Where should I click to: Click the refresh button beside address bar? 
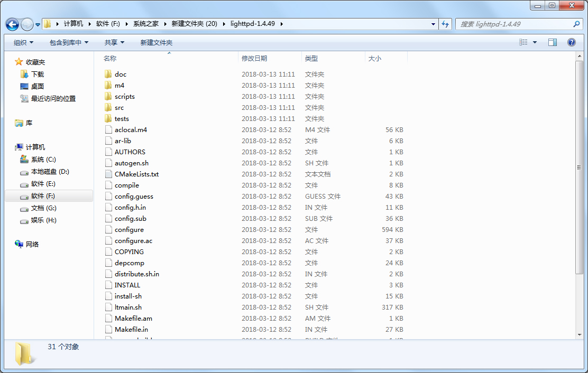coord(445,24)
